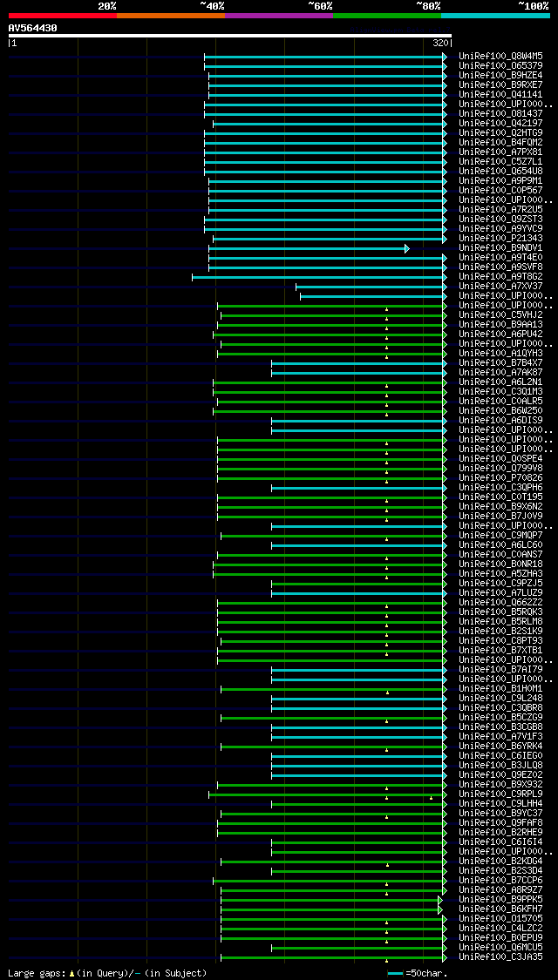Image resolution: width=558 pixels, height=980 pixels.
Task: Open the UniRef100_C5VHJ2 hit
Action: point(500,315)
